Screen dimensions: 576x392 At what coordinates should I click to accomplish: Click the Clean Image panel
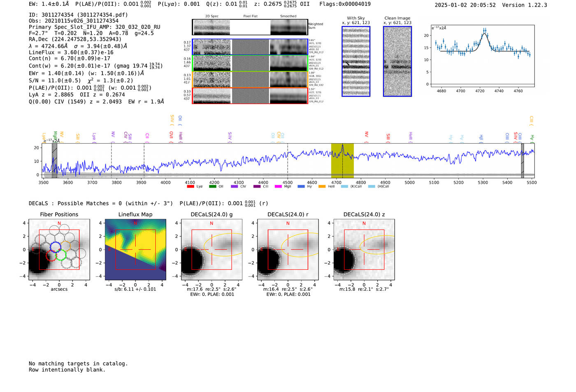coord(397,61)
